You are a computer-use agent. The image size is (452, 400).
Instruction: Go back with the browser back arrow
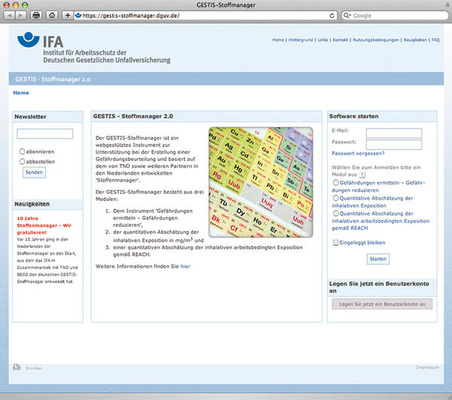point(10,15)
